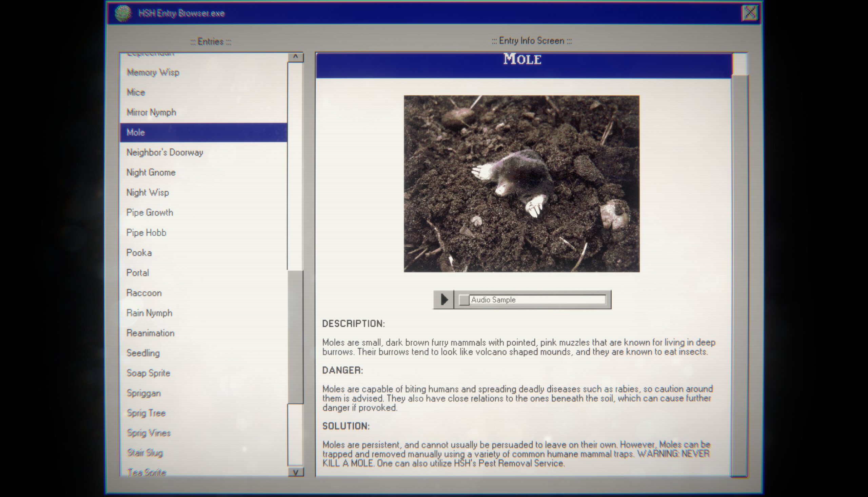Image resolution: width=868 pixels, height=497 pixels.
Task: Select the Pooka entry in sidebar
Action: point(139,252)
